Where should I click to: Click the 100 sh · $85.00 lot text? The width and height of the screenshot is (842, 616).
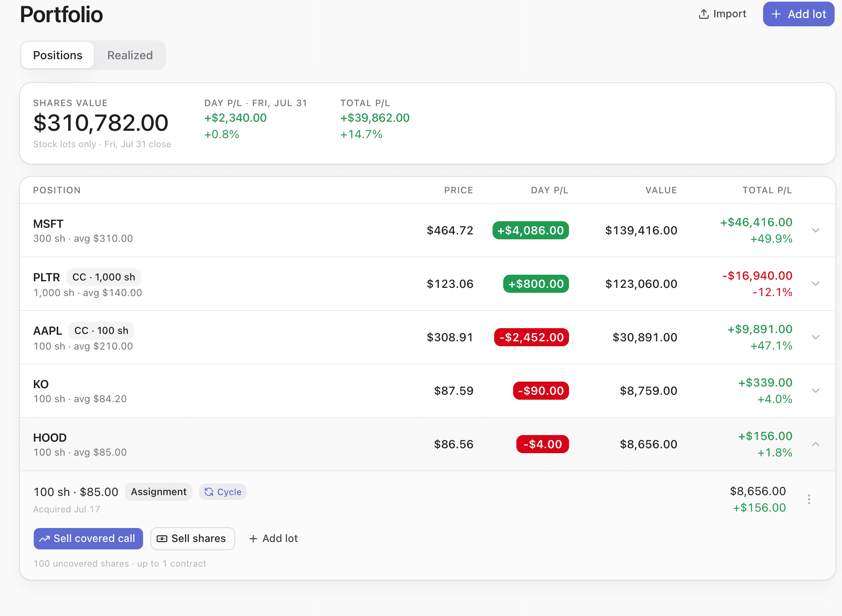[x=76, y=492]
